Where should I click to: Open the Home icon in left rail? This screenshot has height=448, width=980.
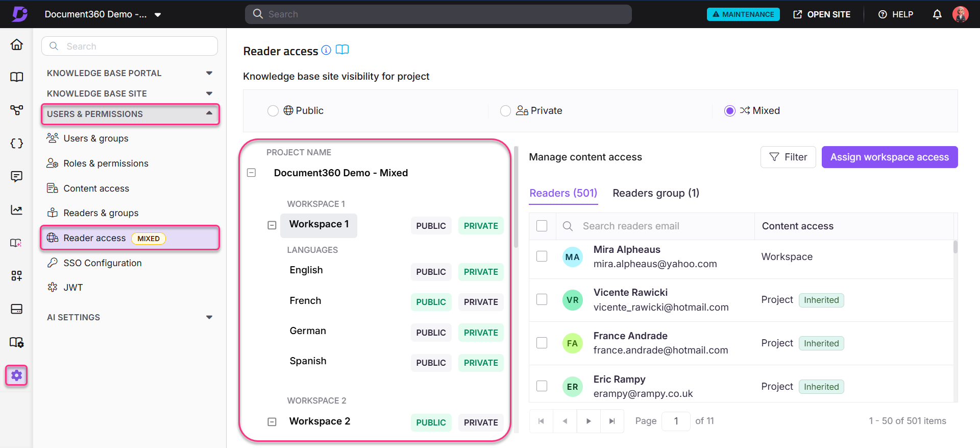point(17,44)
